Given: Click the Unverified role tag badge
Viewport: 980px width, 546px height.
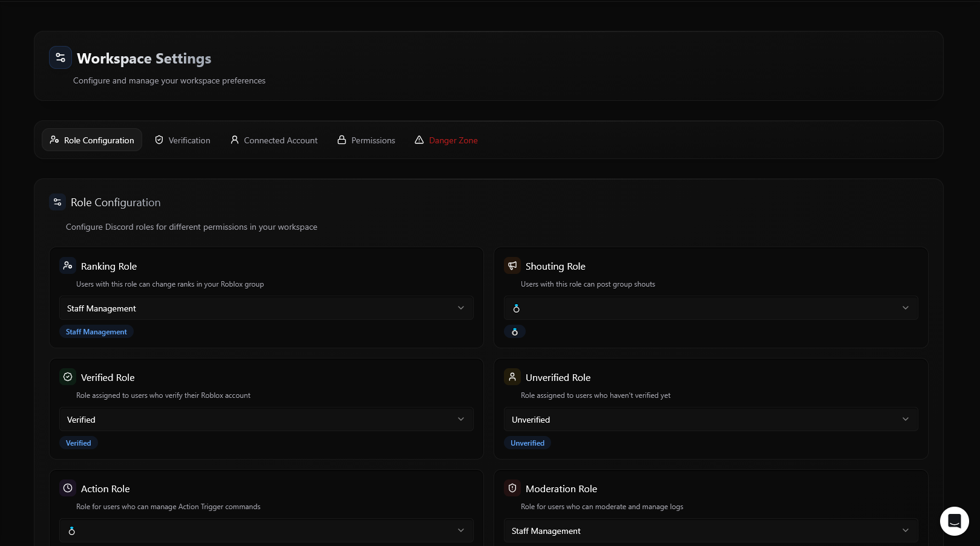Looking at the screenshot, I should 528,443.
